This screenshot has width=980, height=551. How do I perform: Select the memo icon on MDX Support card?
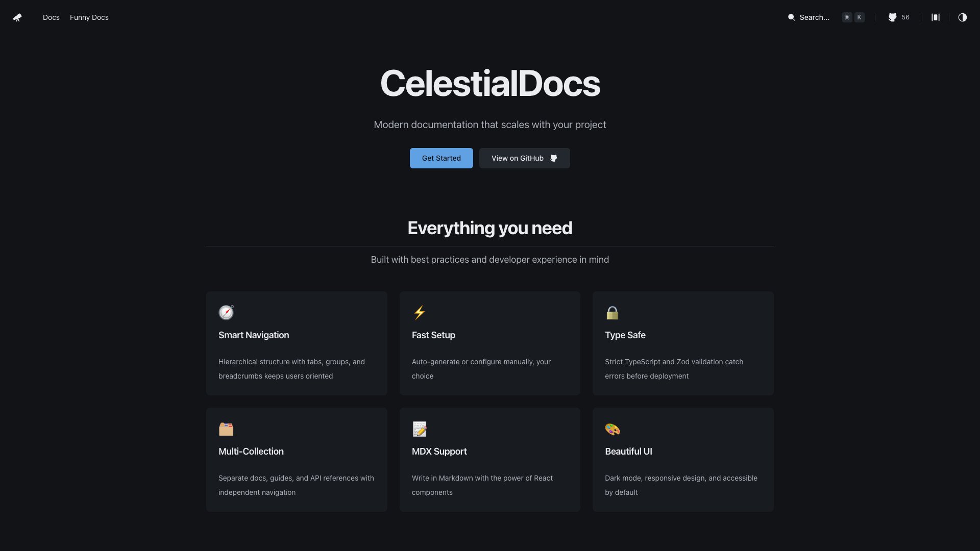(x=419, y=429)
